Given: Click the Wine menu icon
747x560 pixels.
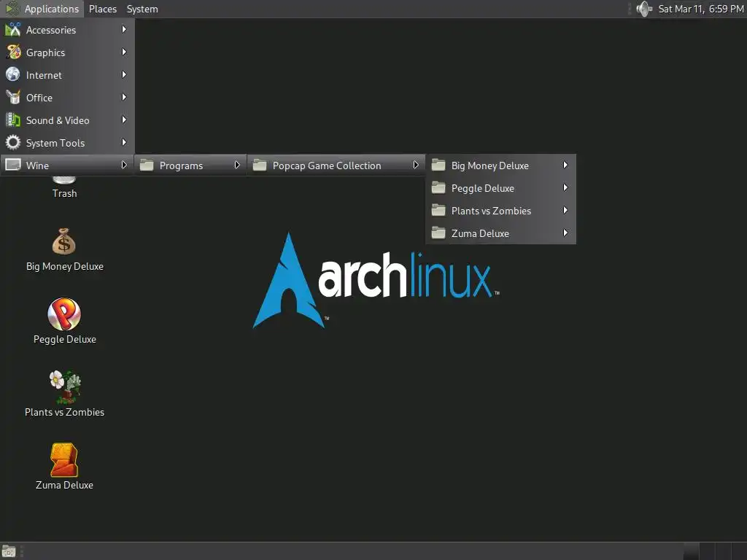Looking at the screenshot, I should [x=13, y=165].
